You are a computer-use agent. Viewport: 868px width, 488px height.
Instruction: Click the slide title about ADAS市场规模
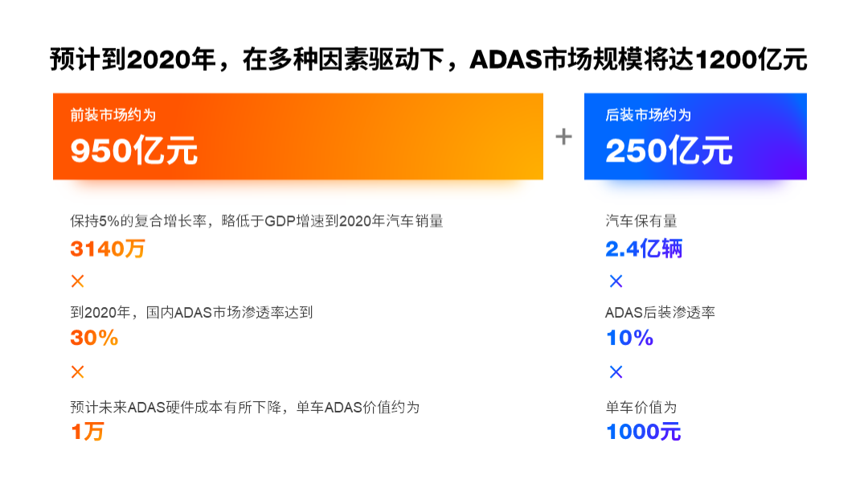(x=428, y=59)
